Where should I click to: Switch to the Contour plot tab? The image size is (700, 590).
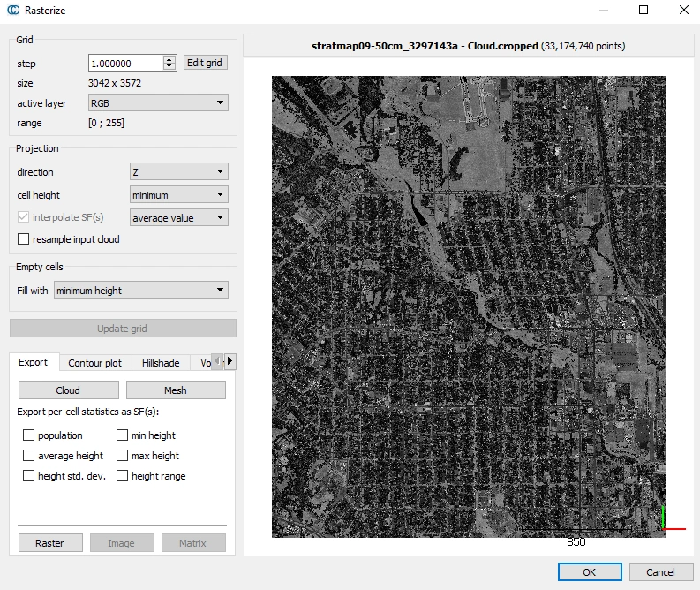95,363
